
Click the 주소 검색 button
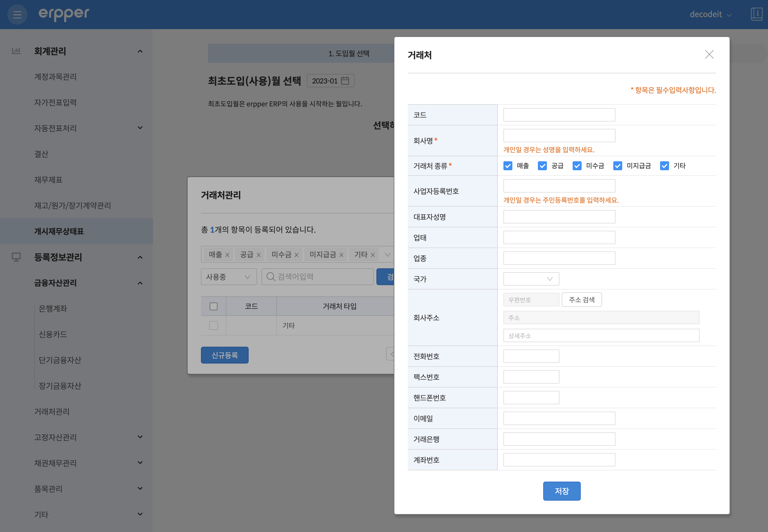pos(582,300)
